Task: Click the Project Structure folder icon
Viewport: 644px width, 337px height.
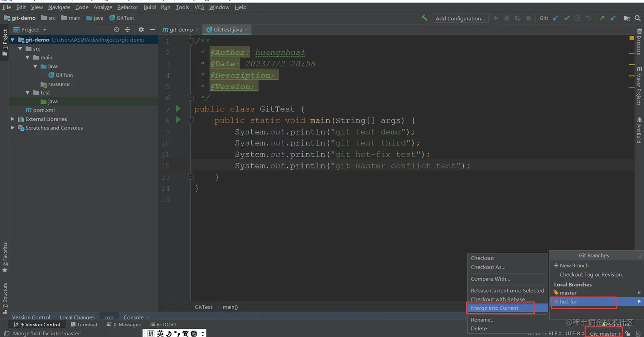Action: (627, 18)
